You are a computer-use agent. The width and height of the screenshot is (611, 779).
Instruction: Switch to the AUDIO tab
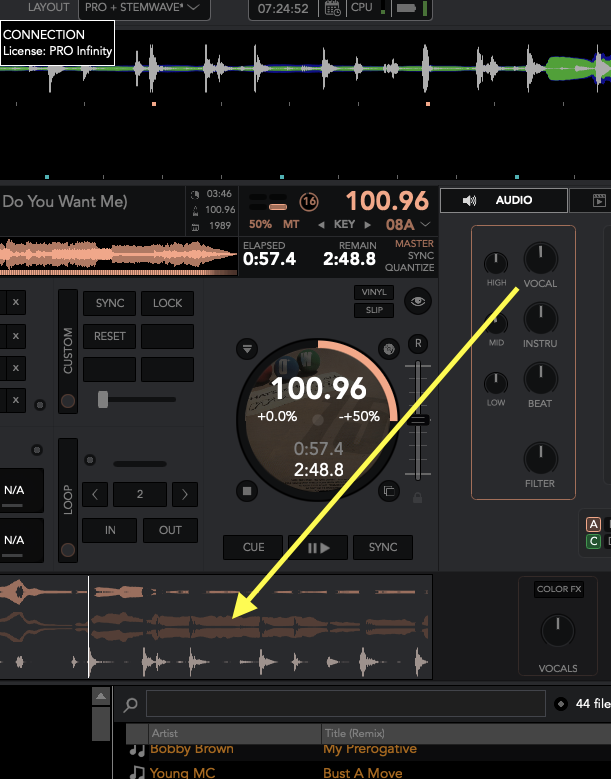502,200
